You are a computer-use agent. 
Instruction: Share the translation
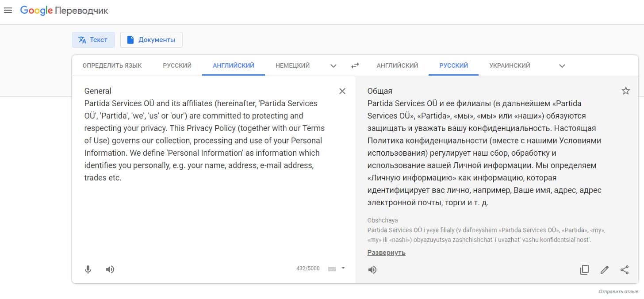624,270
